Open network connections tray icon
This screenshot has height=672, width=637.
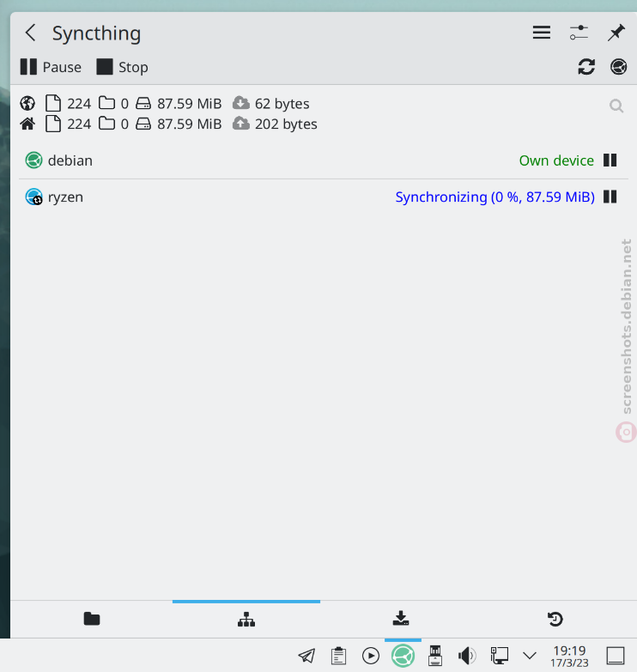click(499, 656)
